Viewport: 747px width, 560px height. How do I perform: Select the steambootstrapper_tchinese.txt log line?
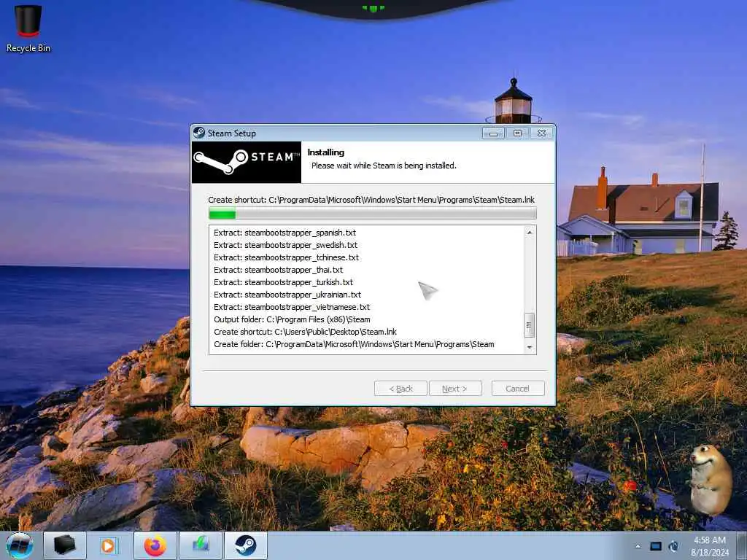click(286, 257)
